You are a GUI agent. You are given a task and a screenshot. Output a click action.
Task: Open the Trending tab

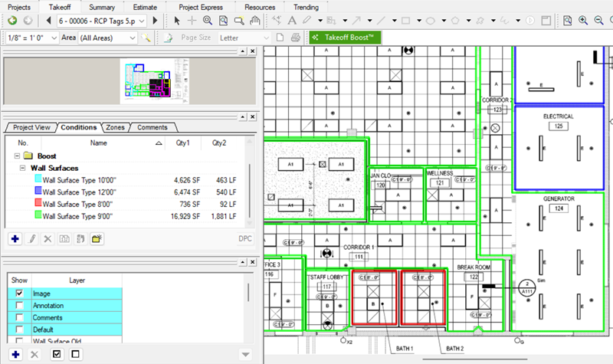tap(306, 7)
